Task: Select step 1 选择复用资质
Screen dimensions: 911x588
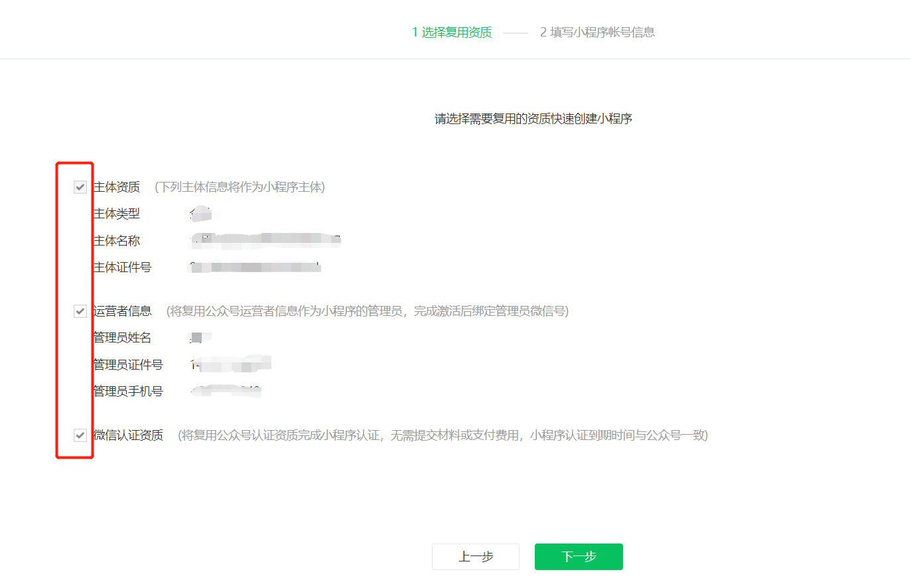Action: [452, 32]
